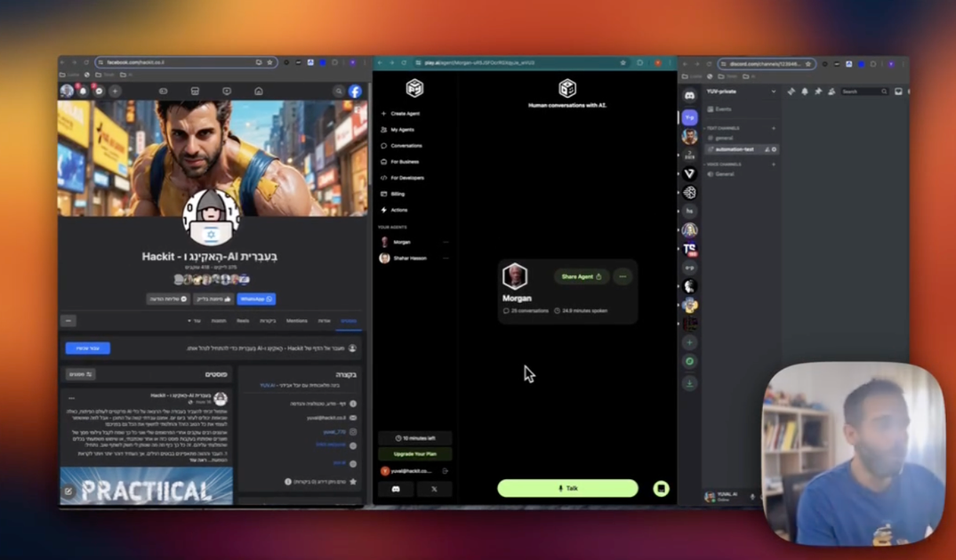956x560 pixels.
Task: Switch to the Mentions tab on Facebook page
Action: (x=297, y=321)
